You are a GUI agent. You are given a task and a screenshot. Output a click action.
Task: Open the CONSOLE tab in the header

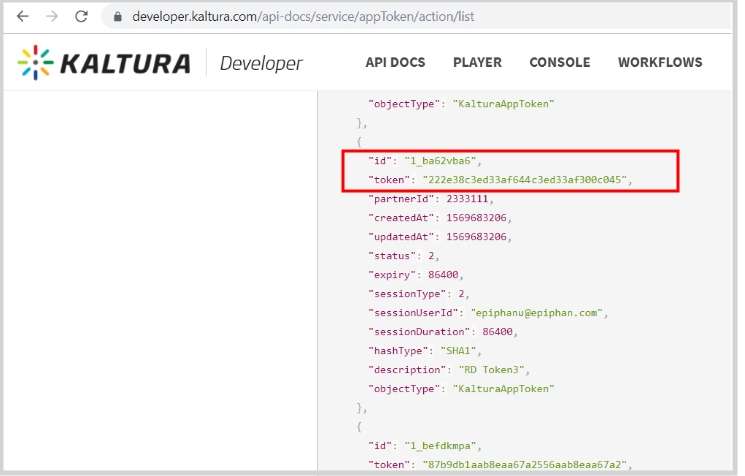[x=559, y=62]
